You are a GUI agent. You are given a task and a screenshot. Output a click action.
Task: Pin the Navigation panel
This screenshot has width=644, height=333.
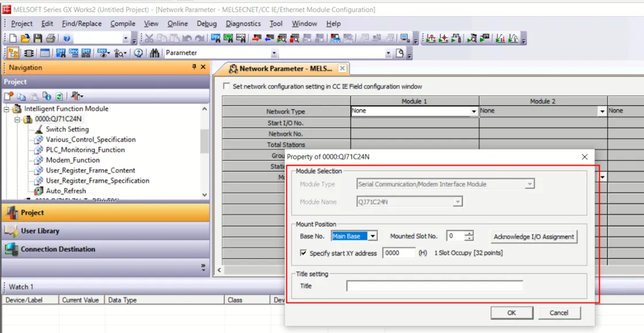194,67
